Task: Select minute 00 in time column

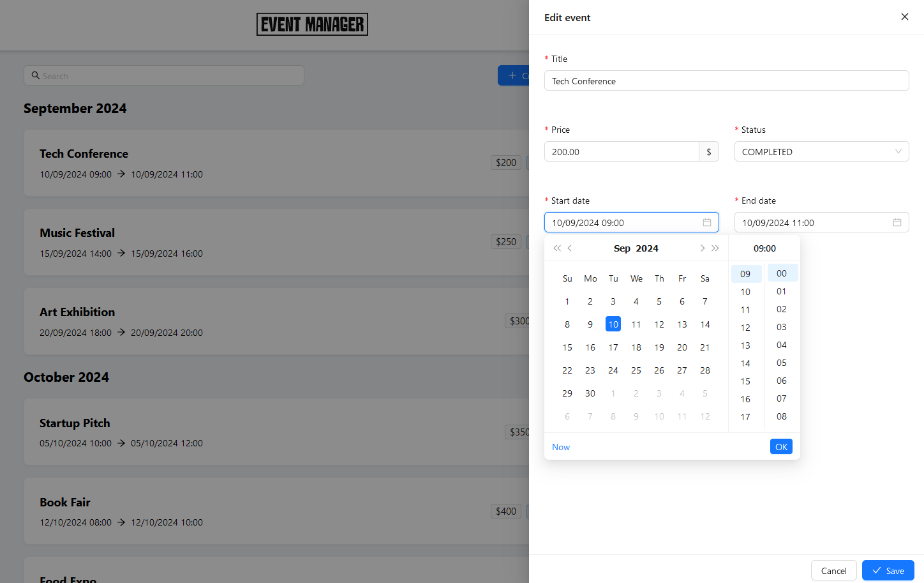Action: pyautogui.click(x=782, y=273)
